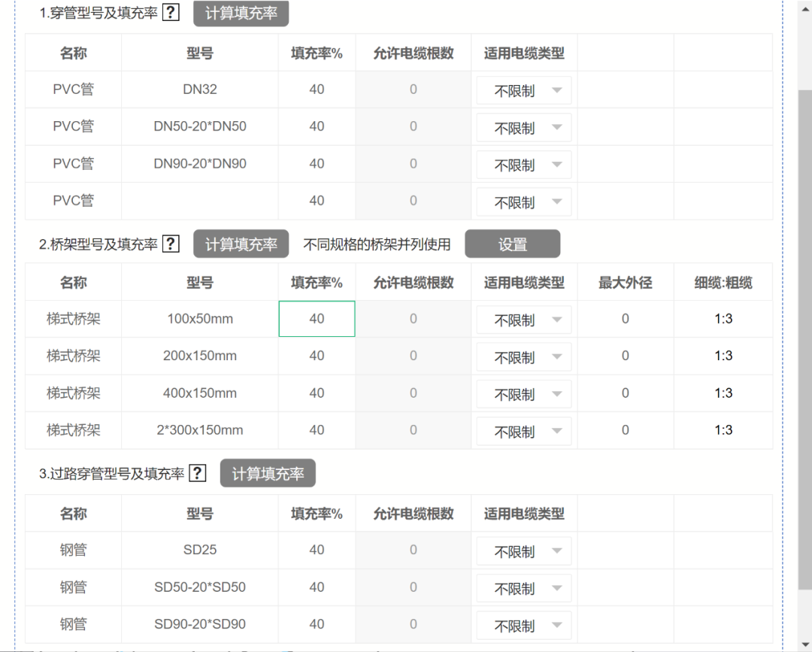812x652 pixels.
Task: Click 计算填充率 in the 过路穿管 section
Action: pyautogui.click(x=268, y=473)
